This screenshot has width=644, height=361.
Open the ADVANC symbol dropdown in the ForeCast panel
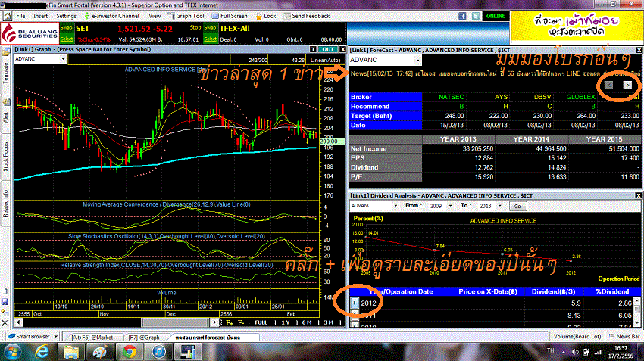pyautogui.click(x=417, y=61)
